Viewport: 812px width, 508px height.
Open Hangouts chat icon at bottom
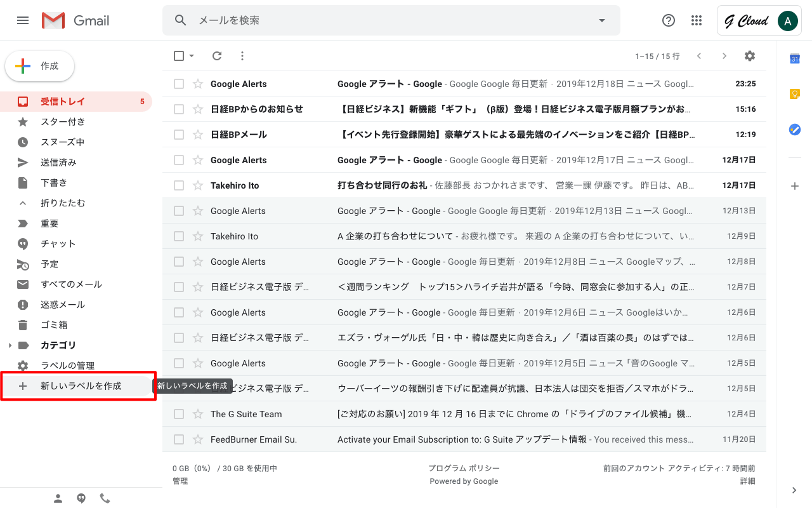pos(81,498)
